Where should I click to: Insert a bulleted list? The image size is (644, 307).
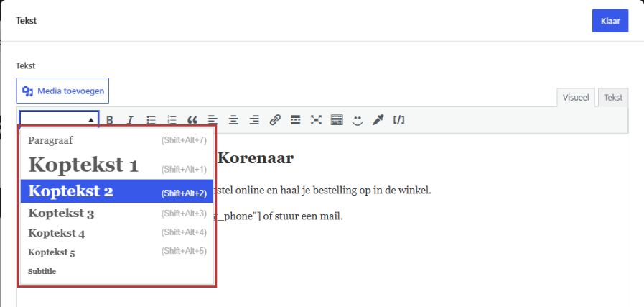pos(151,120)
